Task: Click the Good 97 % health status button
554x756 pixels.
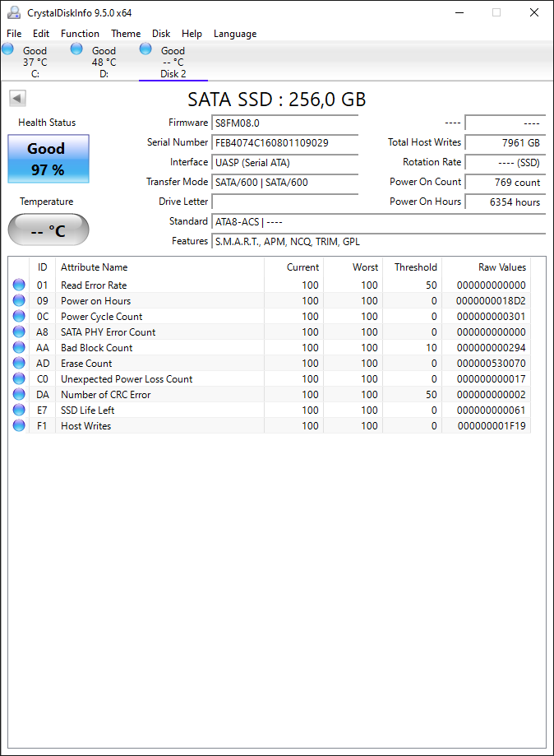Action: tap(48, 159)
